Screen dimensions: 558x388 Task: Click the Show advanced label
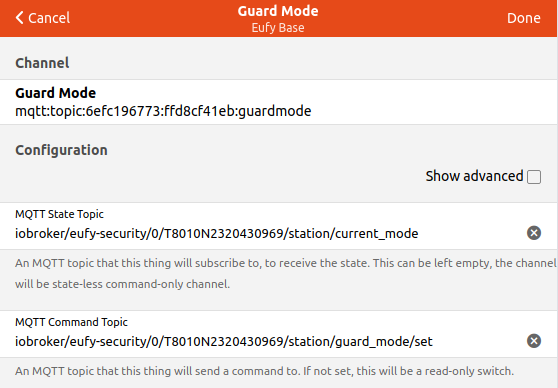pyautogui.click(x=474, y=176)
